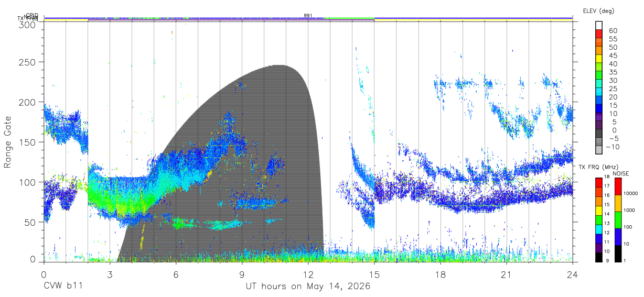
Task: Pick the black 9–10 MHz TX FRQ swatch
Action: click(599, 256)
